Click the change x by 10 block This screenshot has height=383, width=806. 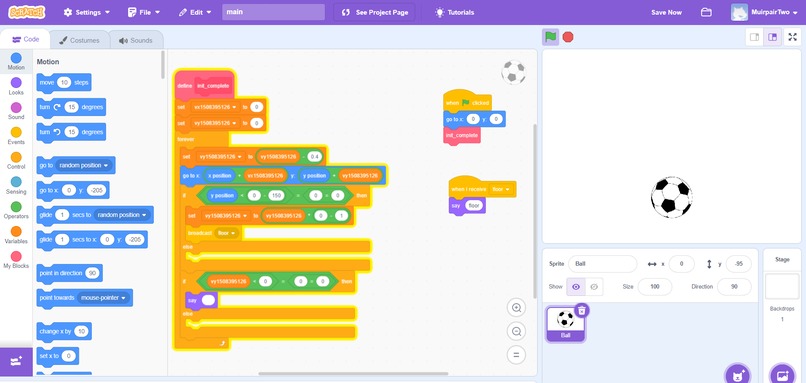(64, 332)
